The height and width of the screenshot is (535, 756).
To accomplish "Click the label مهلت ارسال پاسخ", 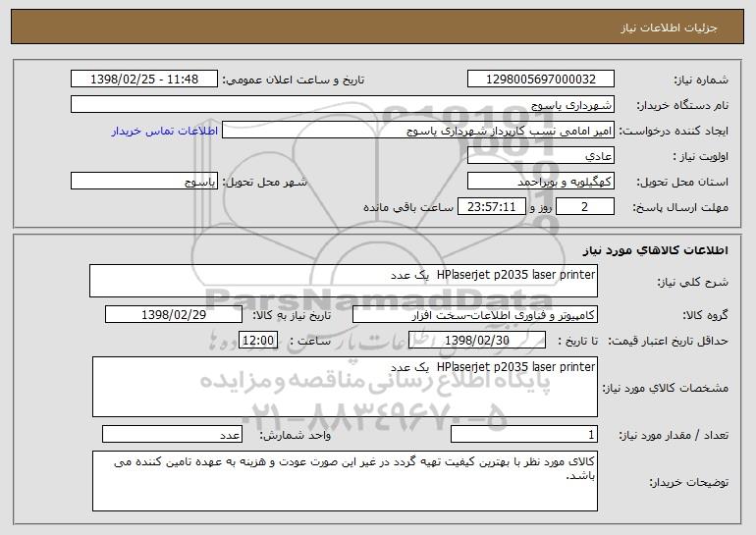I will (x=680, y=208).
